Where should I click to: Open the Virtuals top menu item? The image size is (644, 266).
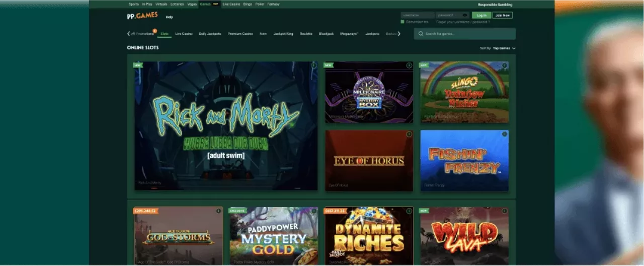click(162, 4)
